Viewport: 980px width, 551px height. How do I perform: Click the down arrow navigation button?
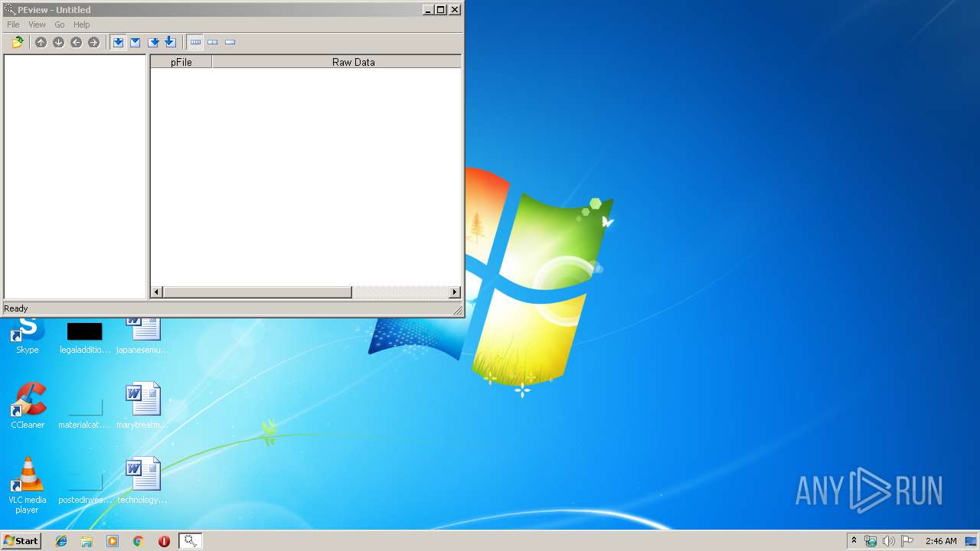point(58,42)
